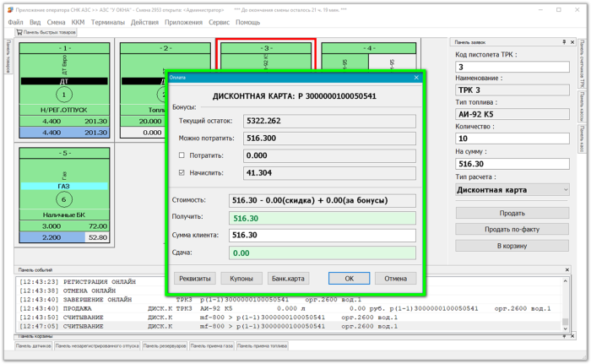This screenshot has width=591, height=364.
Task: Click the Сумма клиента input field
Action: coord(323,236)
